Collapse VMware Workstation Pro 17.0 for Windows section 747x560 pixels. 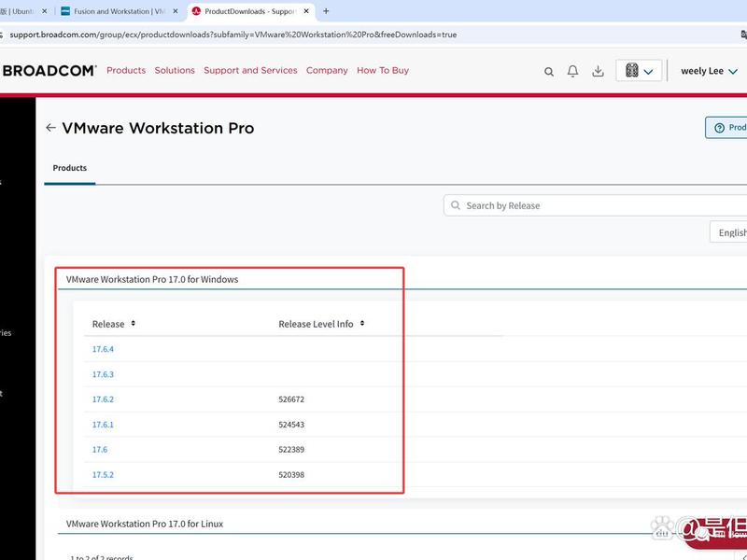(x=152, y=279)
